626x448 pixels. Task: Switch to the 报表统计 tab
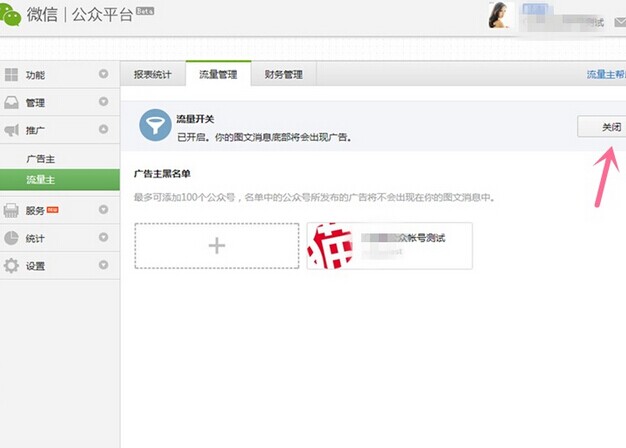153,74
